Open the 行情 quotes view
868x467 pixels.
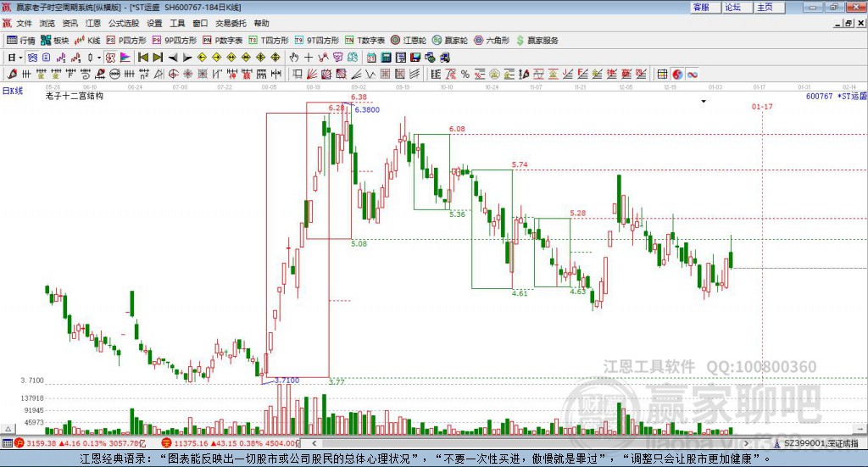(21, 41)
